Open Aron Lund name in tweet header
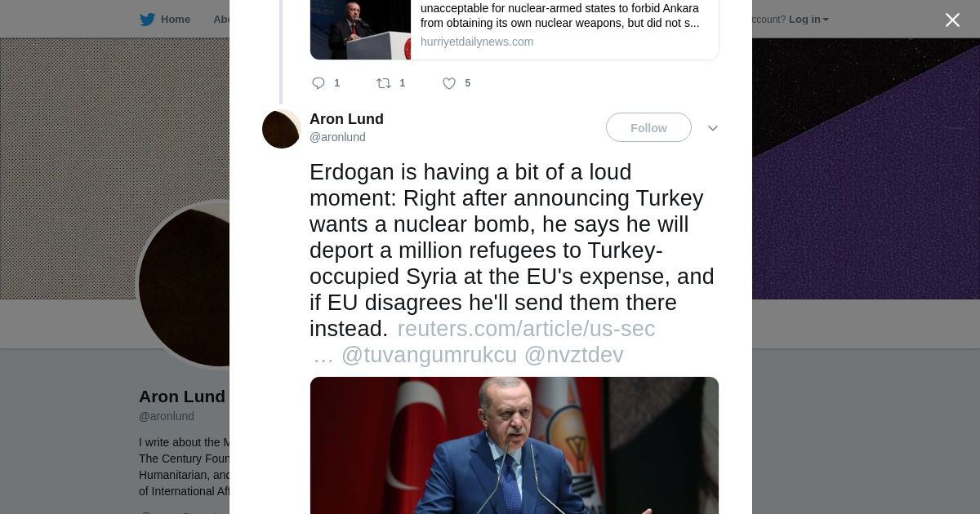The image size is (980, 514). (346, 119)
